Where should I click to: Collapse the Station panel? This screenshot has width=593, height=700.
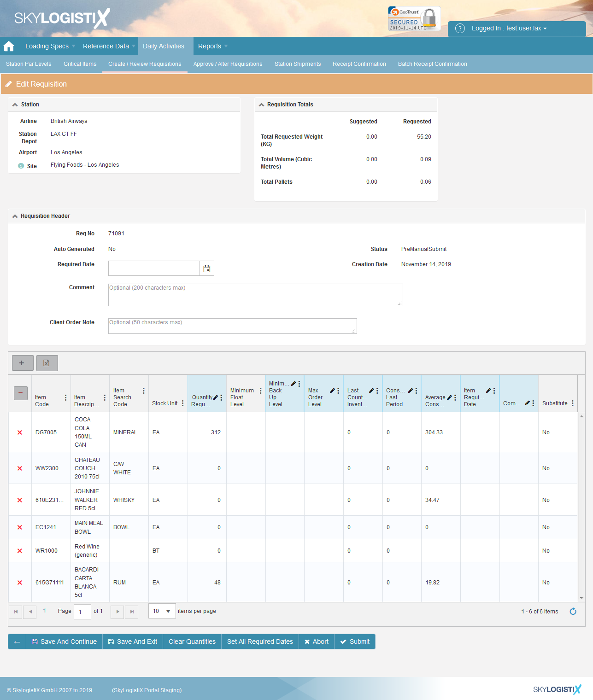click(x=15, y=105)
